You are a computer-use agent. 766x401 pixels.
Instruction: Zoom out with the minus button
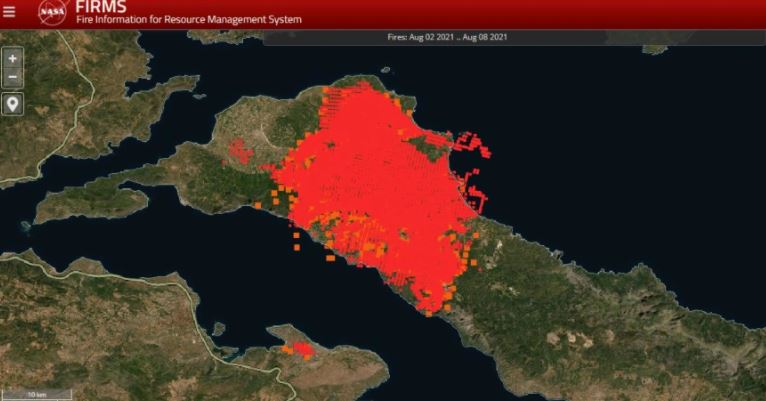pyautogui.click(x=13, y=77)
